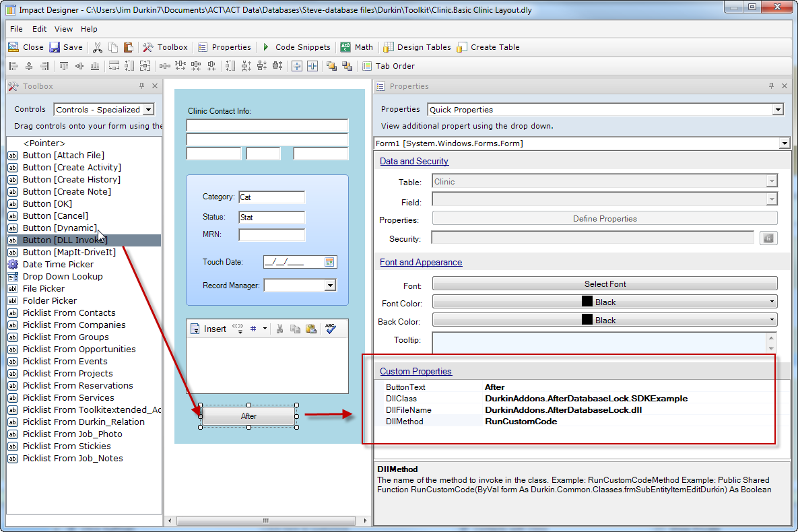Click the Align Bottoms layout icon

pyautogui.click(x=95, y=66)
